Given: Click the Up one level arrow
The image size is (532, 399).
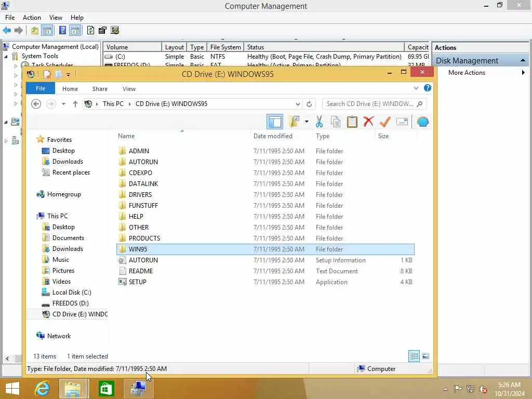Looking at the screenshot, I should 75,104.
